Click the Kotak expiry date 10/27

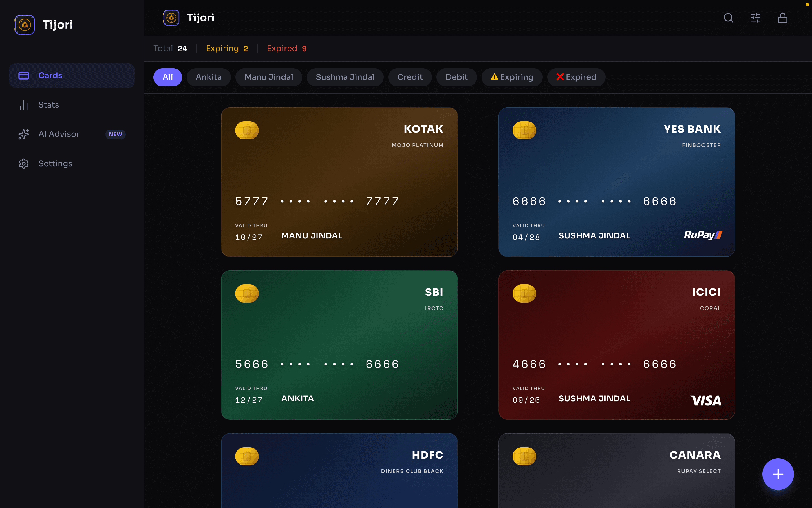(249, 237)
